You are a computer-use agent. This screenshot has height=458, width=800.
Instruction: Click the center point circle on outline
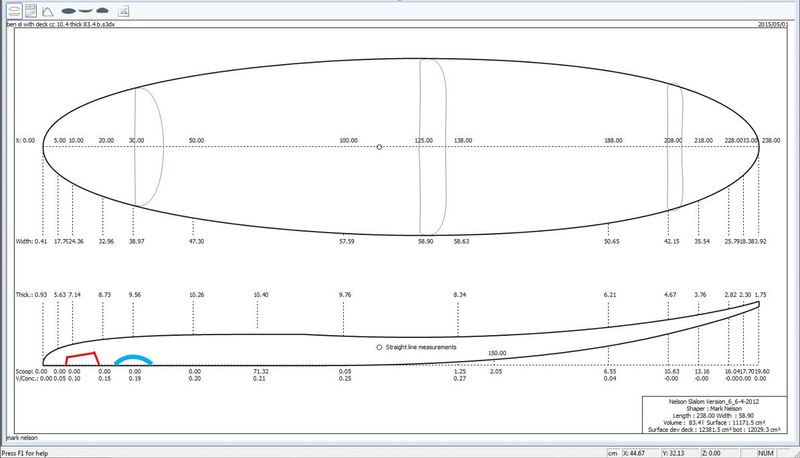[379, 147]
